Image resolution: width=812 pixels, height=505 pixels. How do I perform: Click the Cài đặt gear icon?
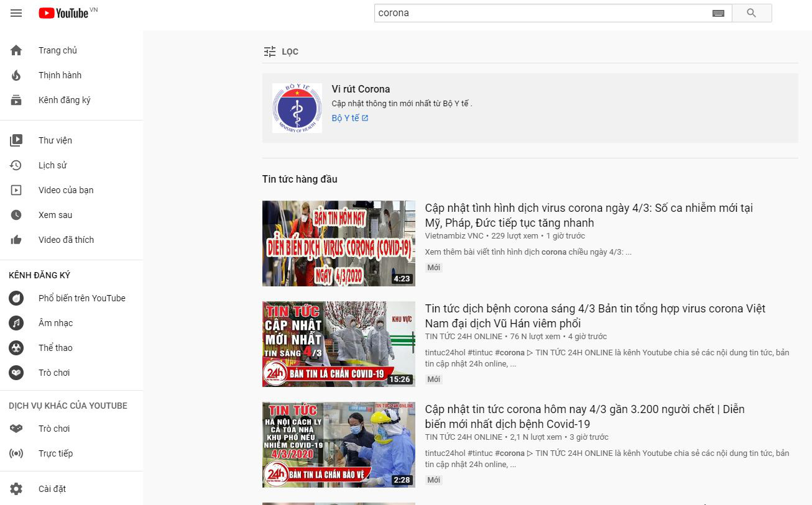coord(16,489)
